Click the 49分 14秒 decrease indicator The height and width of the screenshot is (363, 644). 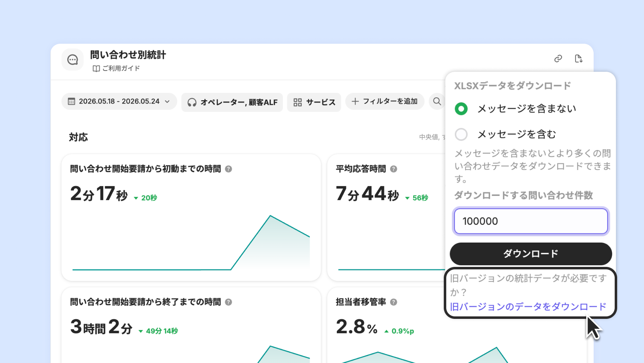(158, 331)
